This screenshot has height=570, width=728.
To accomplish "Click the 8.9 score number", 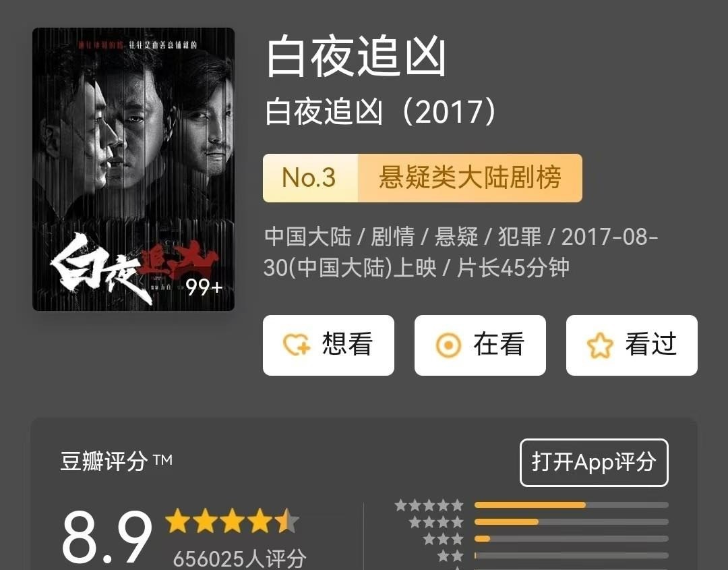I will point(107,537).
